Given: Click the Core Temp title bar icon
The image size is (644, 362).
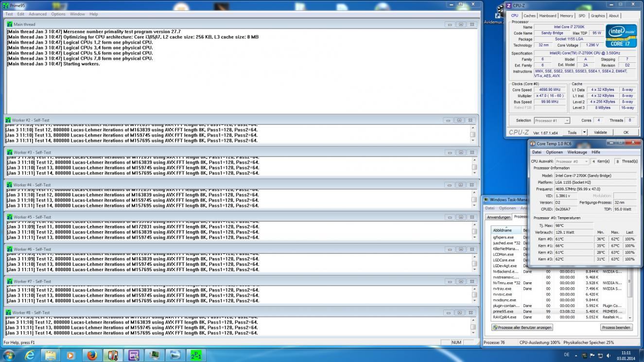Looking at the screenshot, I should (533, 144).
